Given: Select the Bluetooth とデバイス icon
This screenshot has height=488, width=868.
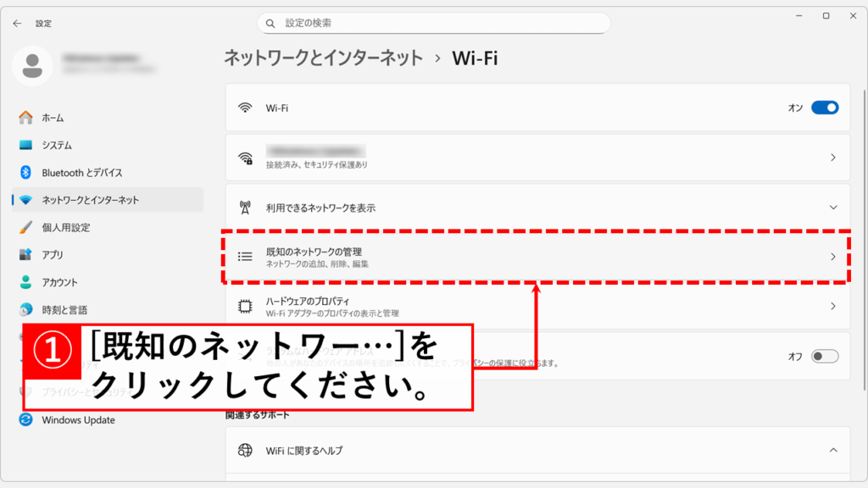Looking at the screenshot, I should coord(25,173).
